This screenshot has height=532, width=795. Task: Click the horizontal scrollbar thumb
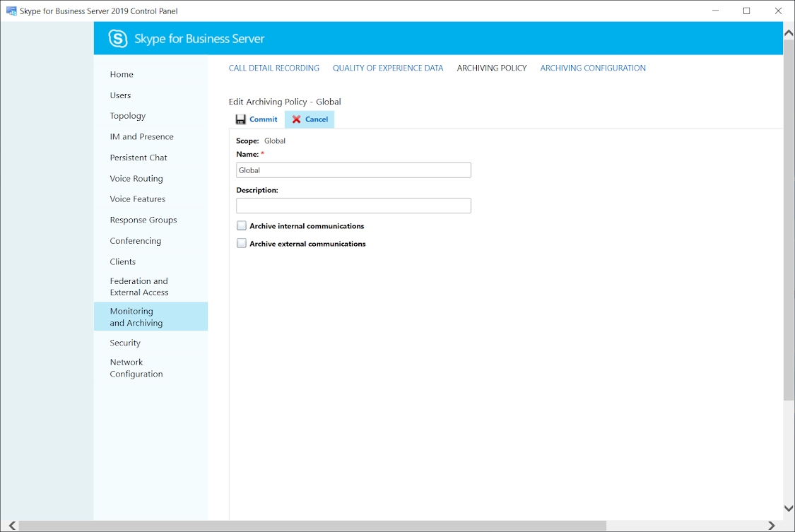pyautogui.click(x=312, y=526)
